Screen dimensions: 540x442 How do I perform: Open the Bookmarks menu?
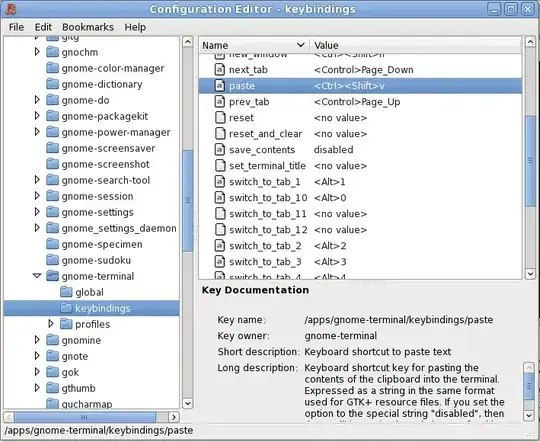tap(88, 27)
